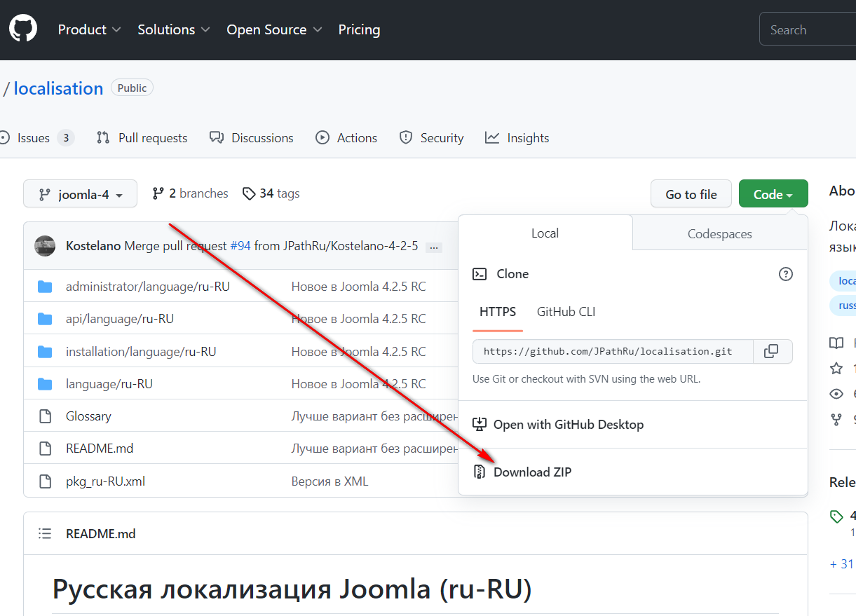The width and height of the screenshot is (856, 616).
Task: Click the Go to file button
Action: pyautogui.click(x=691, y=194)
